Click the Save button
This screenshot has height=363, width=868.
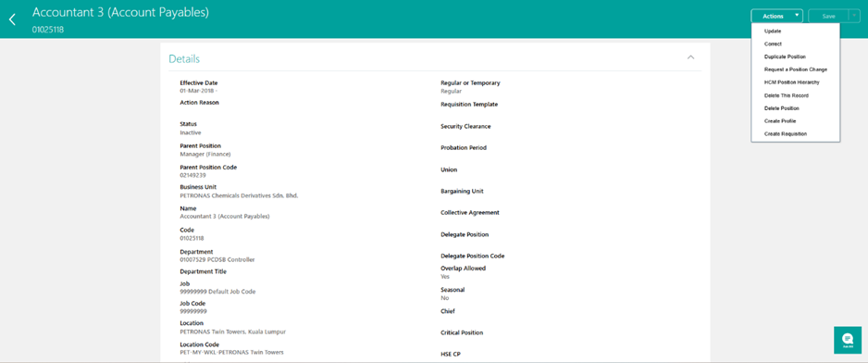click(828, 16)
